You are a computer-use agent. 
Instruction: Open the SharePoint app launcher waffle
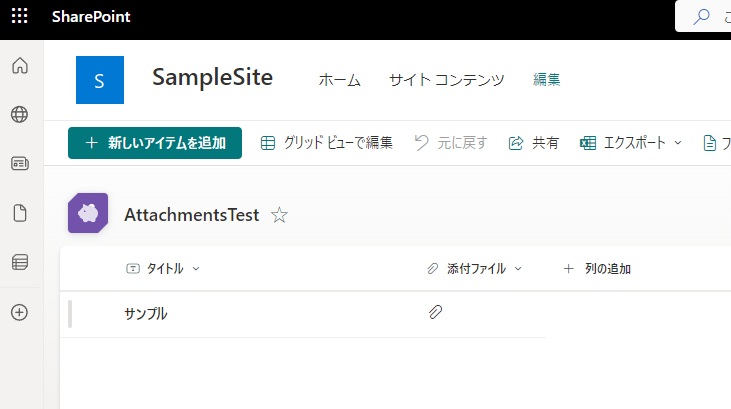20,16
